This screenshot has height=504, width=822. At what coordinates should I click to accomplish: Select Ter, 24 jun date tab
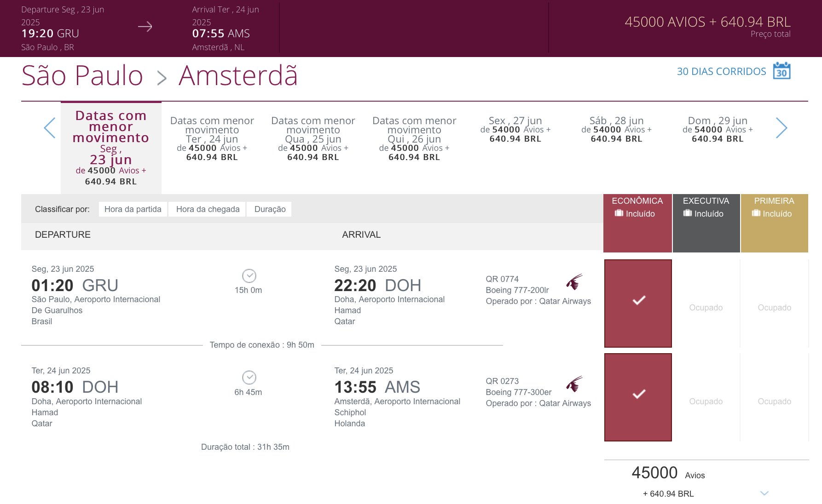(x=212, y=138)
